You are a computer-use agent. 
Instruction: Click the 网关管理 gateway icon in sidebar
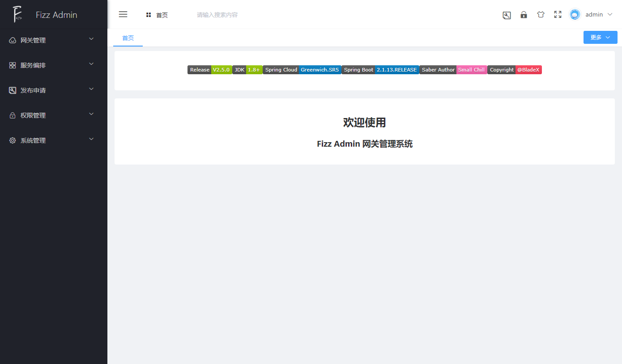13,40
